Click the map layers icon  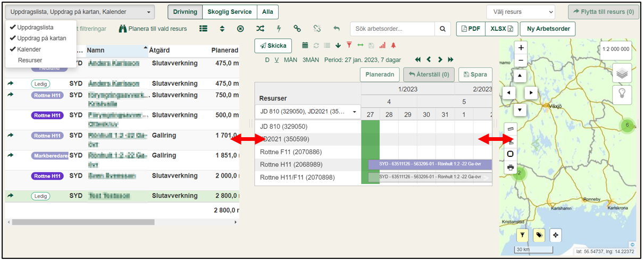(621, 73)
